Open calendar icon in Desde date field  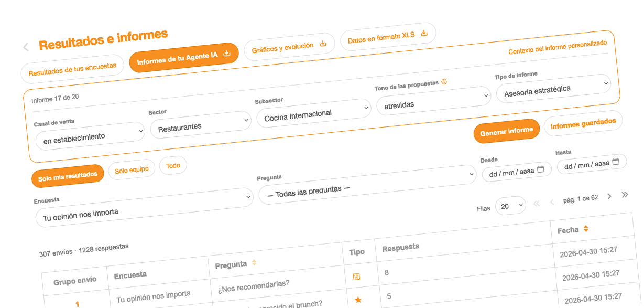[541, 169]
